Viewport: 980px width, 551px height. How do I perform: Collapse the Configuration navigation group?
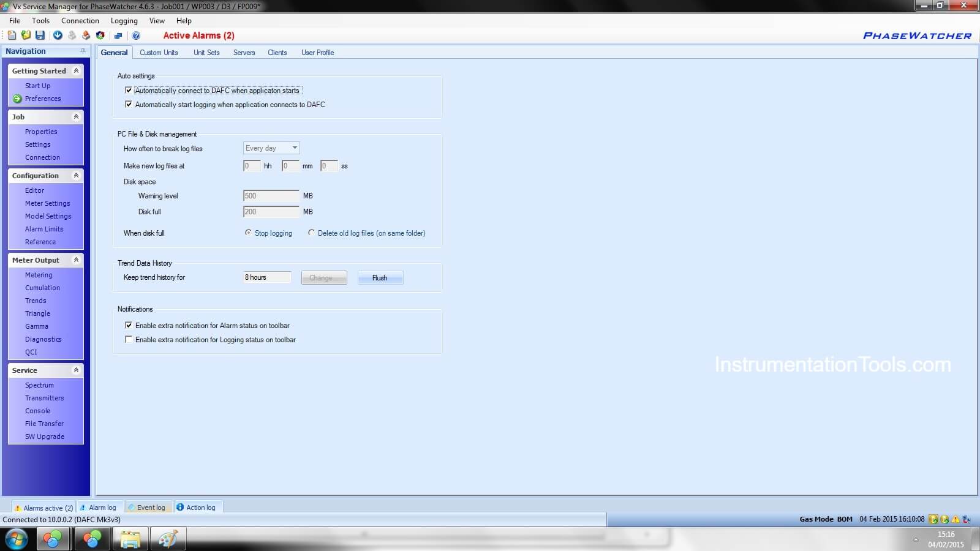[76, 175]
